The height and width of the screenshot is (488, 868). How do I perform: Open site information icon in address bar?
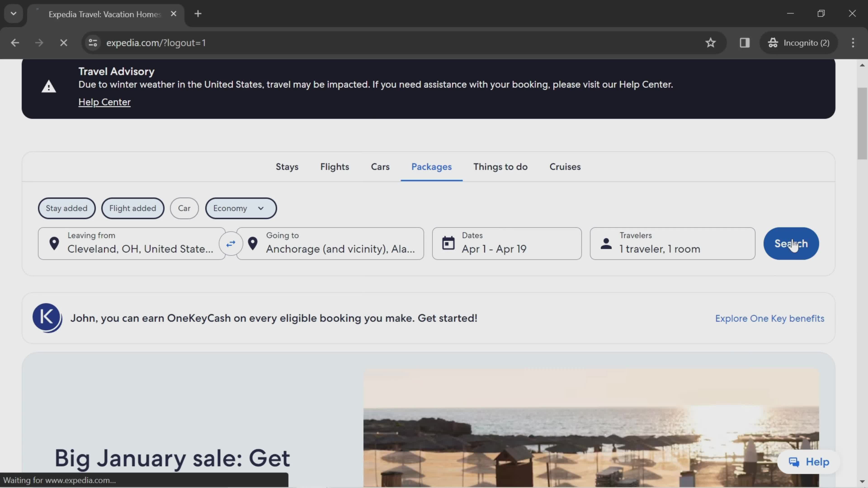pos(93,43)
